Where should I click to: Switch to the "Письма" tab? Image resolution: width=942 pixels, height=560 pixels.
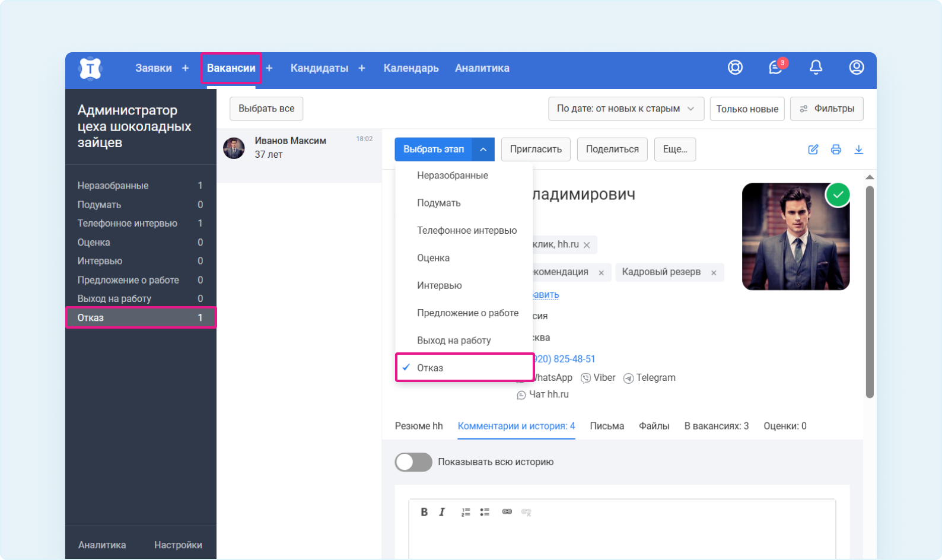606,426
